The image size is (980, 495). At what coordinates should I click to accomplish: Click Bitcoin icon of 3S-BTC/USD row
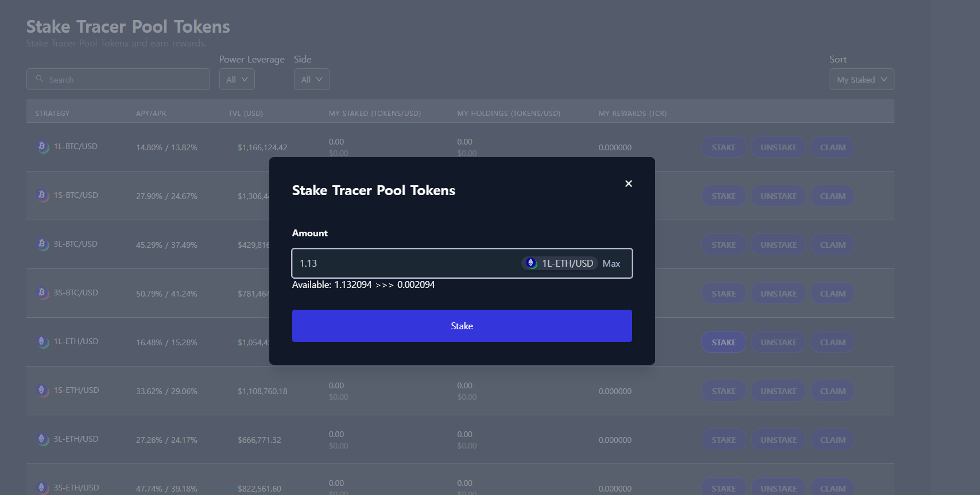(x=42, y=293)
